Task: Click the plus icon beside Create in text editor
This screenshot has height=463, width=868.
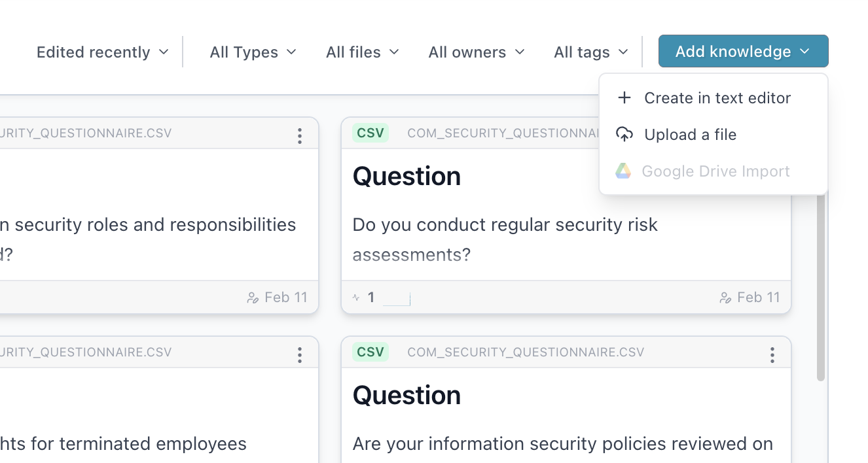Action: 624,97
